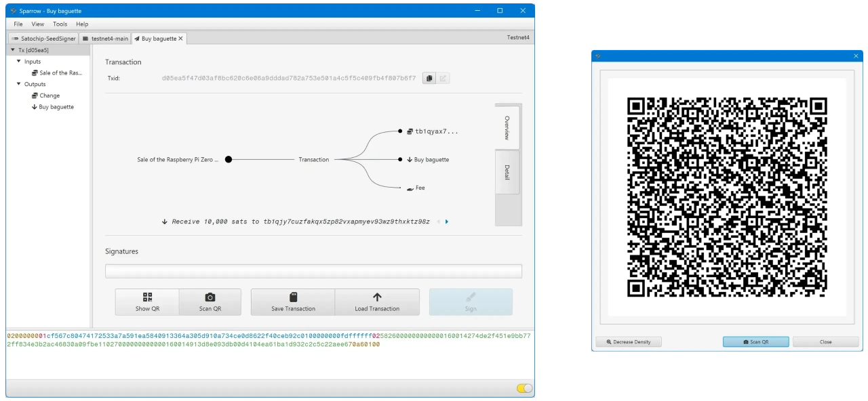Select the 'Sale of the Ras...' input in the tree
The height and width of the screenshot is (401, 868).
point(57,72)
